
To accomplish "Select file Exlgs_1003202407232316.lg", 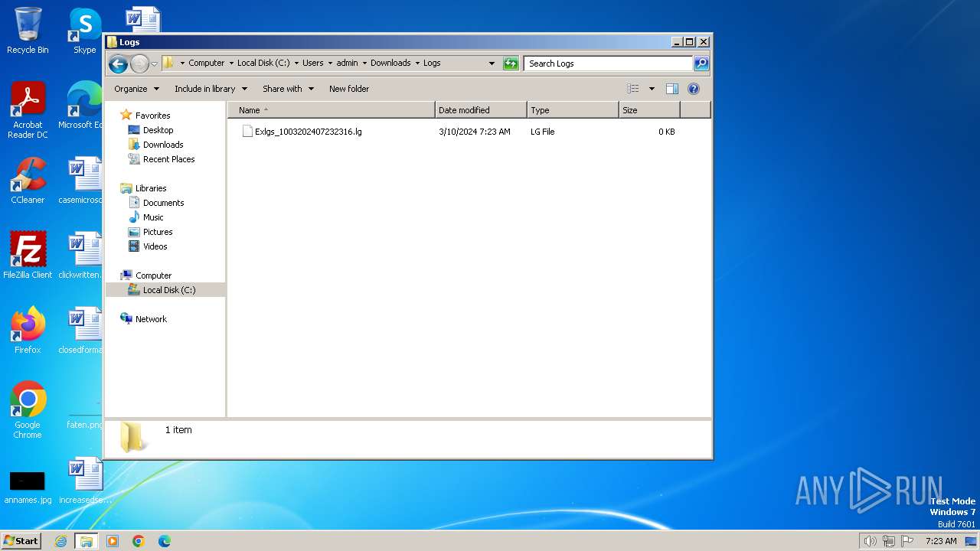I will (309, 132).
